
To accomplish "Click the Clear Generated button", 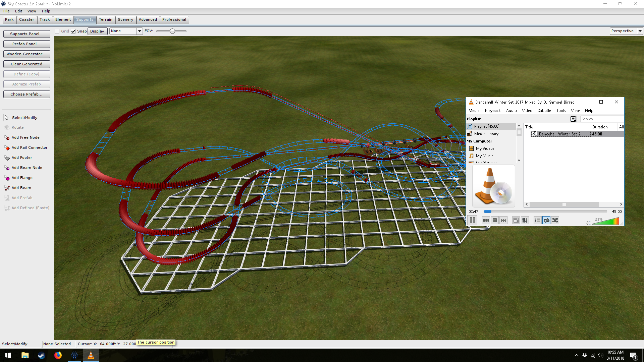I will (x=26, y=64).
